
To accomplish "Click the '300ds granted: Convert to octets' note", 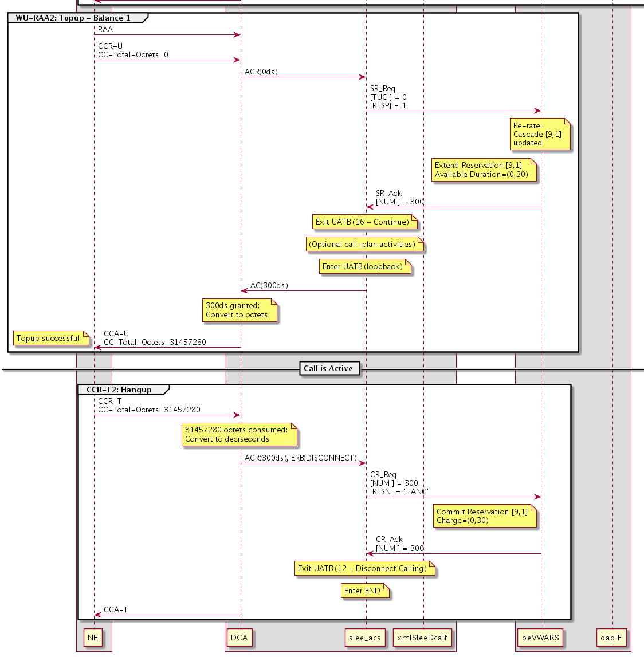I will coord(238,310).
